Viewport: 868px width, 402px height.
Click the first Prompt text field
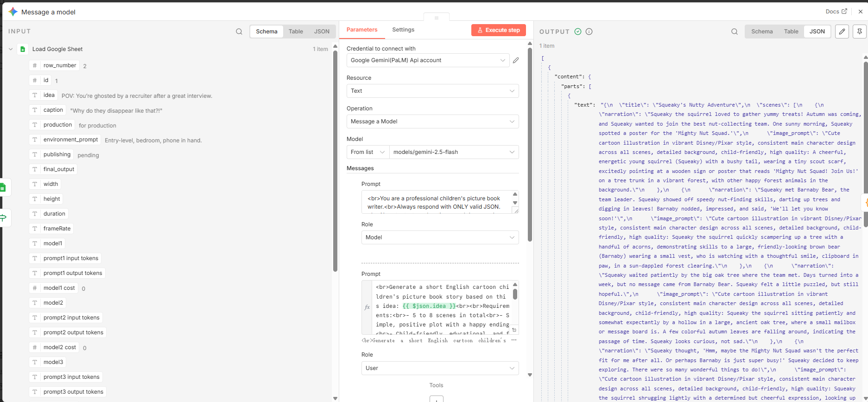click(436, 202)
